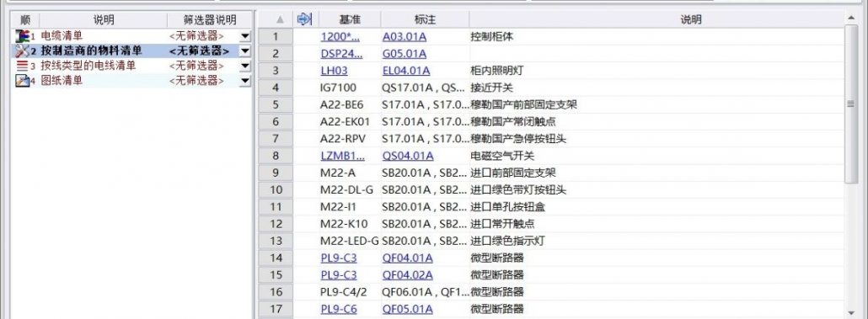Open filter dropdown for 图纸清单 row
The image size is (868, 319).
click(245, 81)
